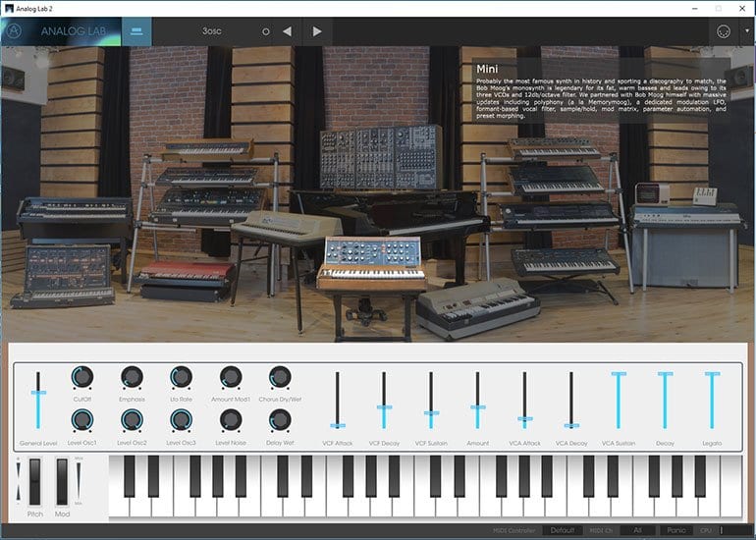Go to the previous preset
The image size is (756, 540).
287,31
